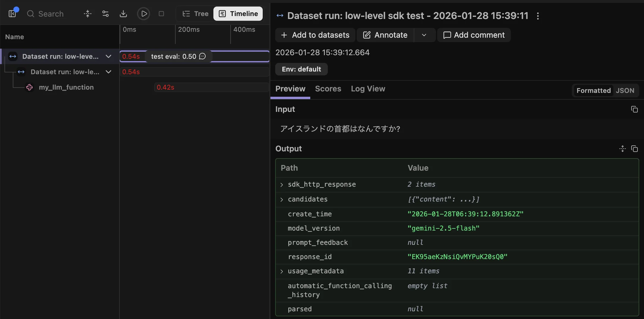Click the 0.42s timeline bar

tap(211, 87)
